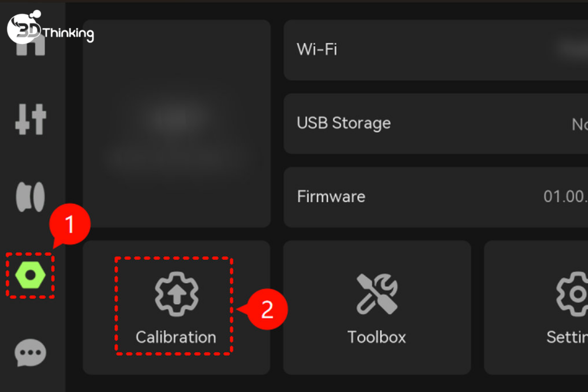Open the Controls sliders sidebar icon

30,119
